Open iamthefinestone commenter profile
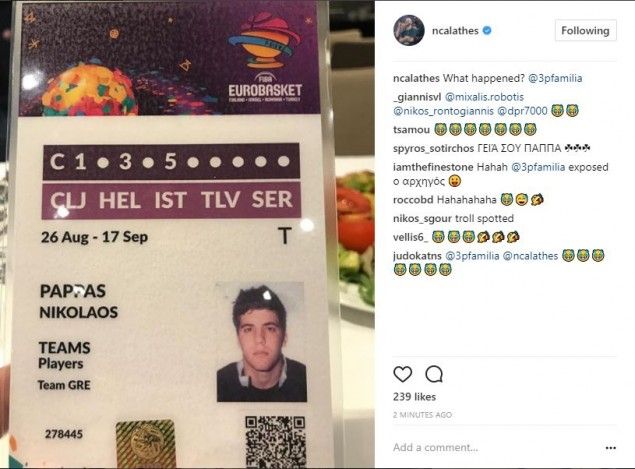 pyautogui.click(x=433, y=167)
